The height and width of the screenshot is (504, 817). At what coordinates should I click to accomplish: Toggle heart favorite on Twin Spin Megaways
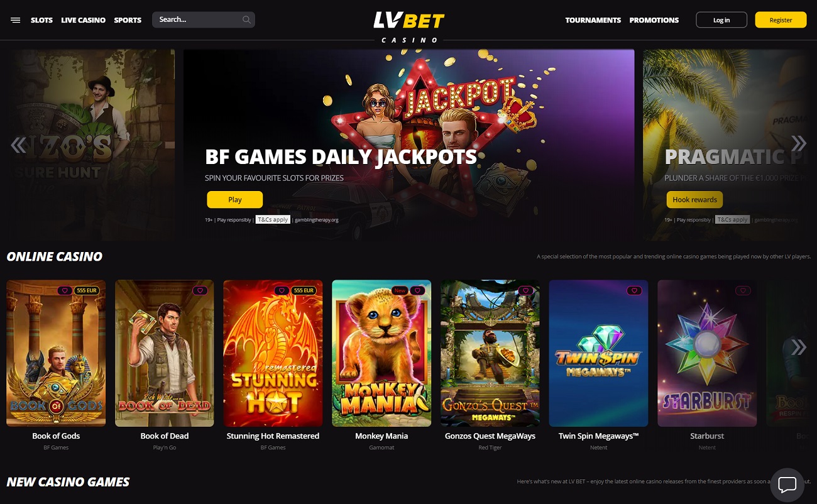pos(634,290)
